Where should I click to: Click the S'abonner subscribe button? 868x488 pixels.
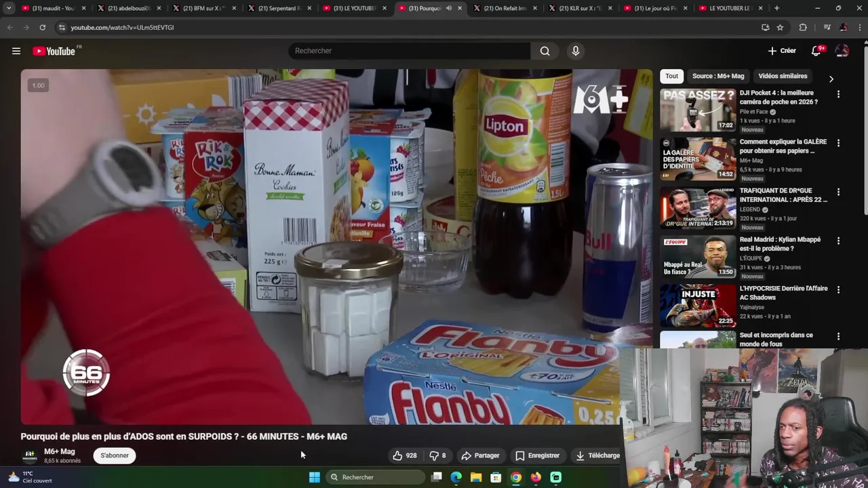[115, 455]
